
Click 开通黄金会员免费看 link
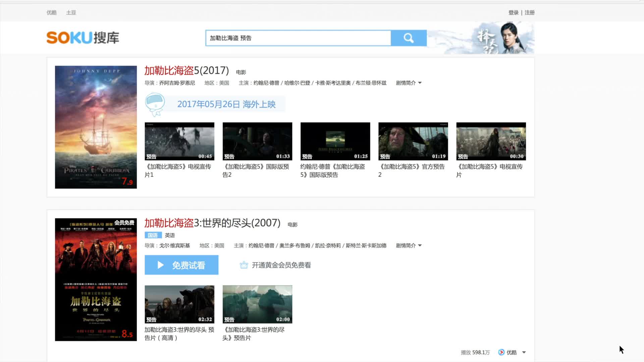(x=281, y=265)
